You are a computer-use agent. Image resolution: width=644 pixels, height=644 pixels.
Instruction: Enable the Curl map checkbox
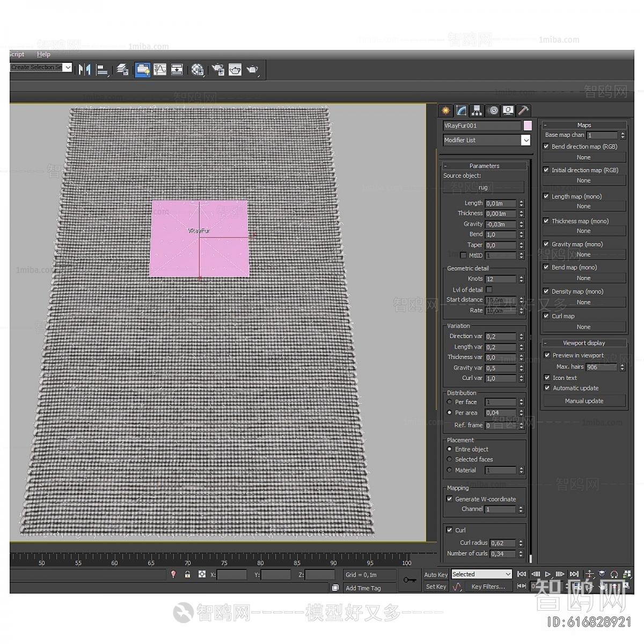point(547,316)
